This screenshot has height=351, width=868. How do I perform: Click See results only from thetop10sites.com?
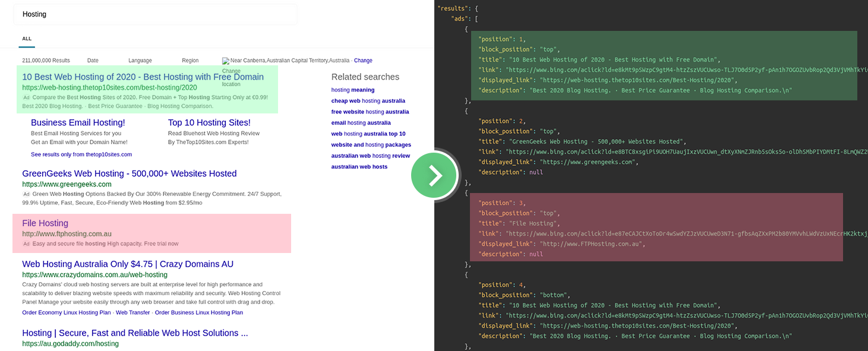(81, 154)
